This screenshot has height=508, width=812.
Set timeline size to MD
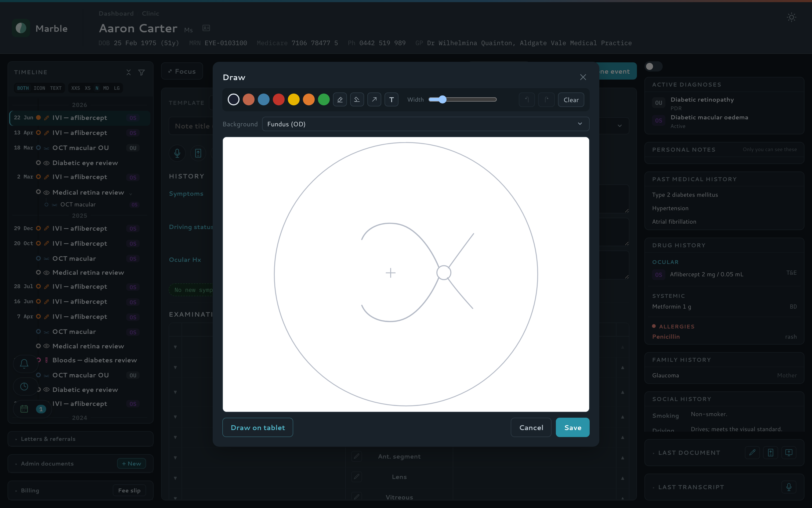click(106, 88)
